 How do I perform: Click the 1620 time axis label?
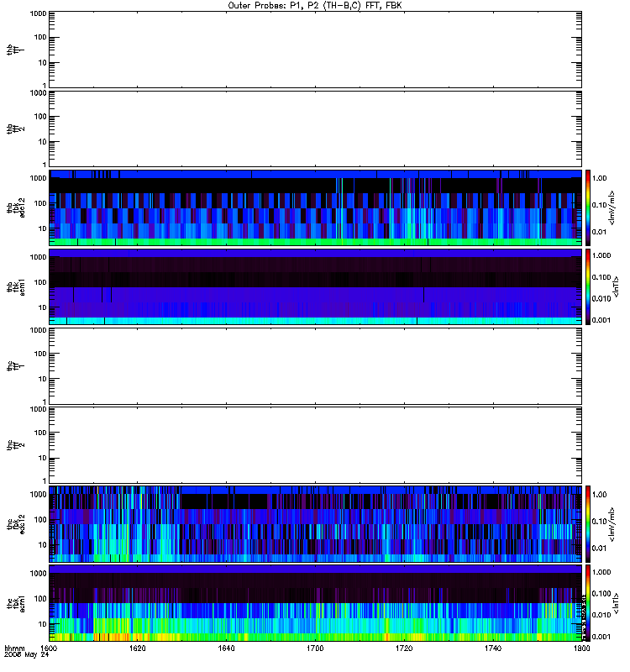(x=137, y=648)
